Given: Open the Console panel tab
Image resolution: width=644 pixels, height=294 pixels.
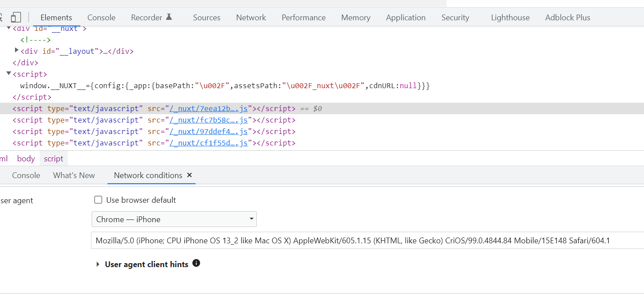Looking at the screenshot, I should point(101,18).
